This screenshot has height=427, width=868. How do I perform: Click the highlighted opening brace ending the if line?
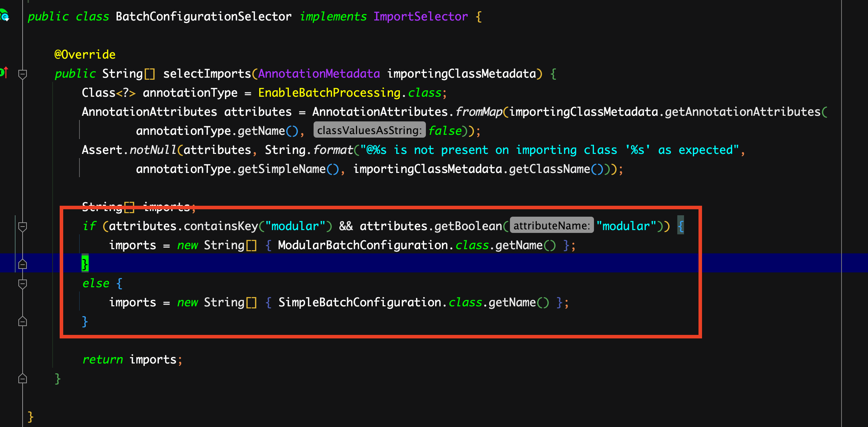click(x=680, y=225)
